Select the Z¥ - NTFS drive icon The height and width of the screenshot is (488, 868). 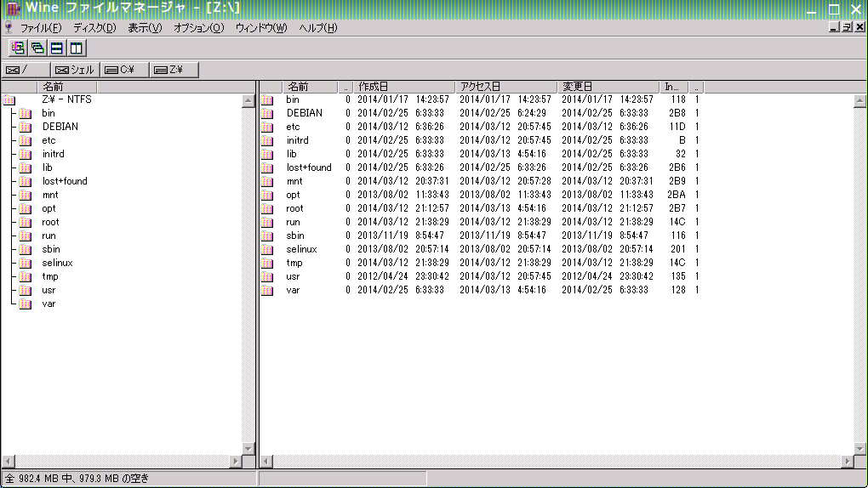(9, 99)
